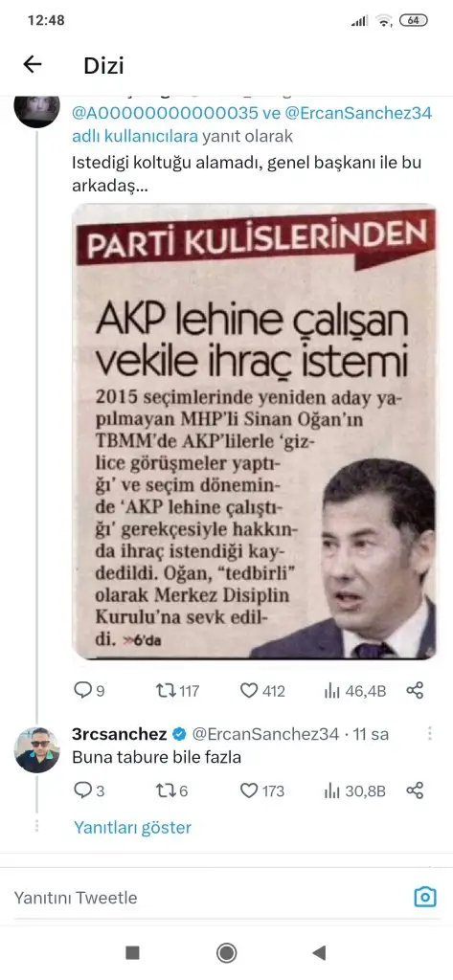Tap the Yanıtını Tweetle reply field

207,898
